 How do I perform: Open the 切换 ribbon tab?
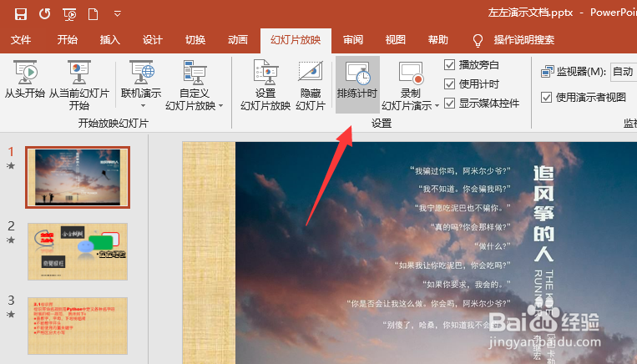[195, 40]
